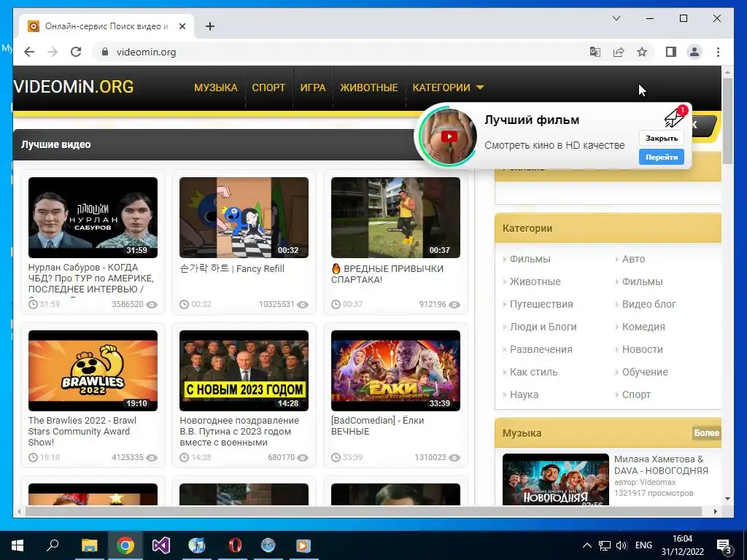Open Chrome side panel icon
The width and height of the screenshot is (747, 560).
coord(671,52)
